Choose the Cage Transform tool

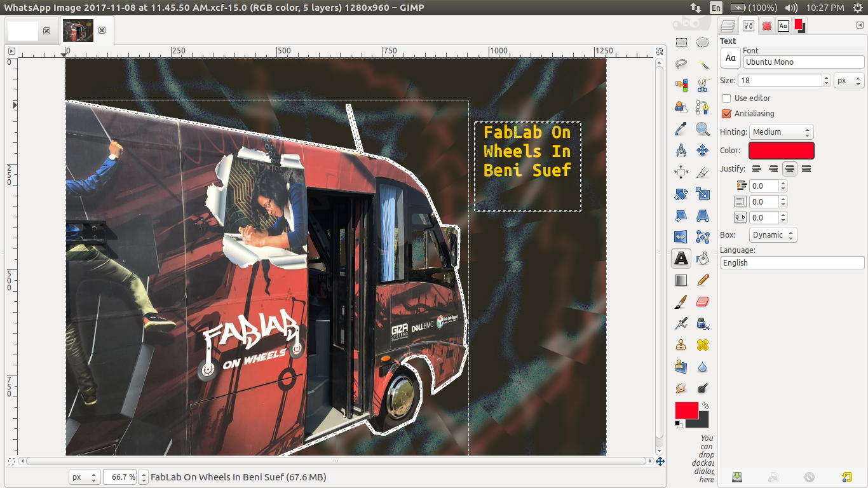pyautogui.click(x=702, y=237)
